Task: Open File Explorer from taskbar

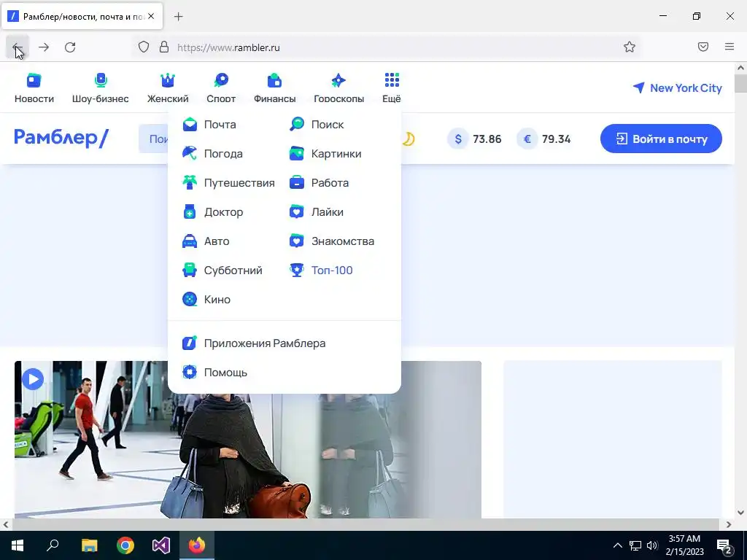Action: [89, 545]
